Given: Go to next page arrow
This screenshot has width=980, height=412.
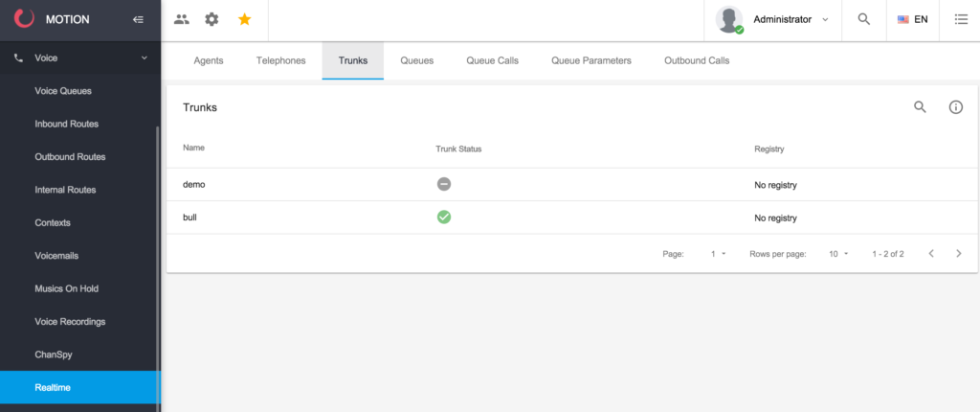Looking at the screenshot, I should pyautogui.click(x=959, y=254).
